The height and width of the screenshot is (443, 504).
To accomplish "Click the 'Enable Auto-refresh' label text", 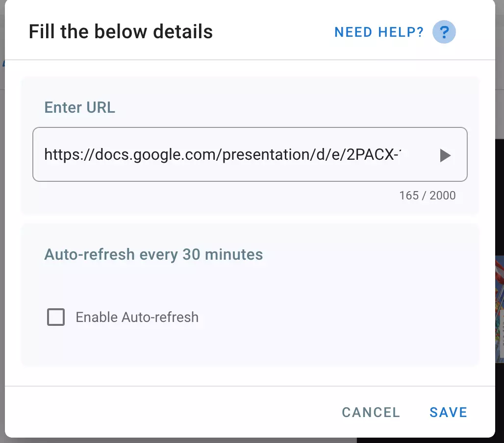I will click(x=137, y=317).
